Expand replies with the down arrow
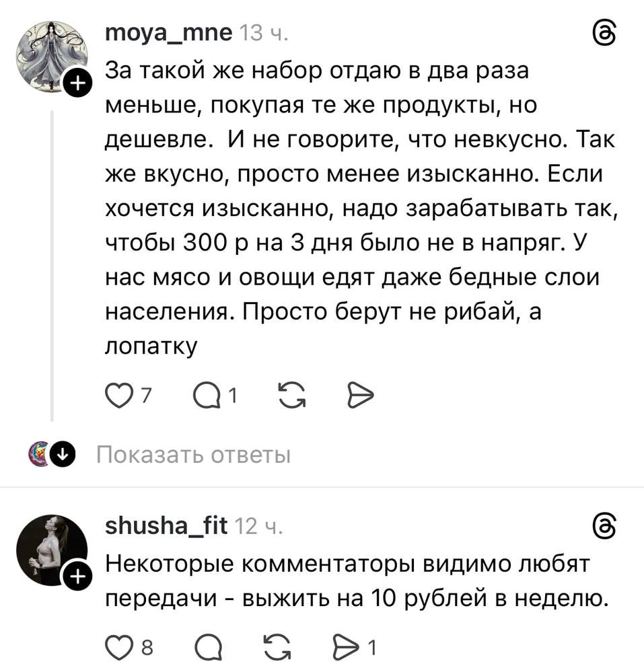The width and height of the screenshot is (644, 670). 62,455
